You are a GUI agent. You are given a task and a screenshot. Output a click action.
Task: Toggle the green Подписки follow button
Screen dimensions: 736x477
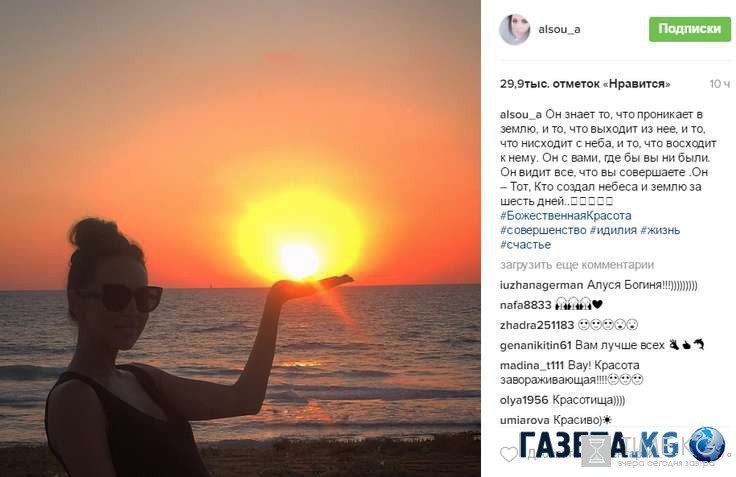coord(690,29)
